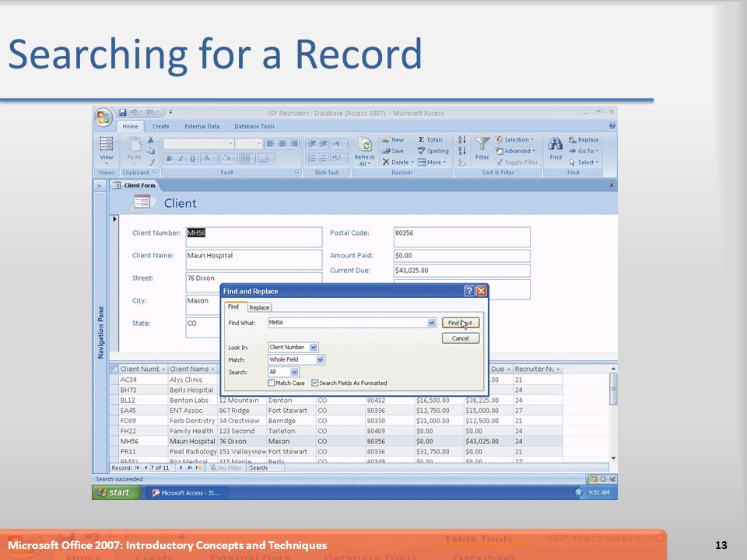Screen dimensions: 747x560
Task: Uncheck Search Fields As Formatted
Action: tap(315, 383)
